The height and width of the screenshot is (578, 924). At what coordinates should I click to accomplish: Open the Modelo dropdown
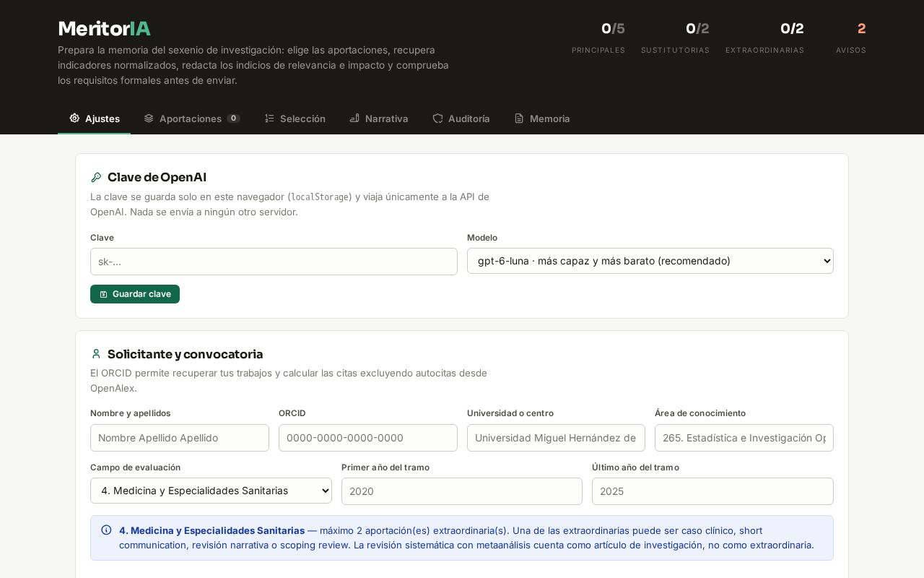[650, 261]
